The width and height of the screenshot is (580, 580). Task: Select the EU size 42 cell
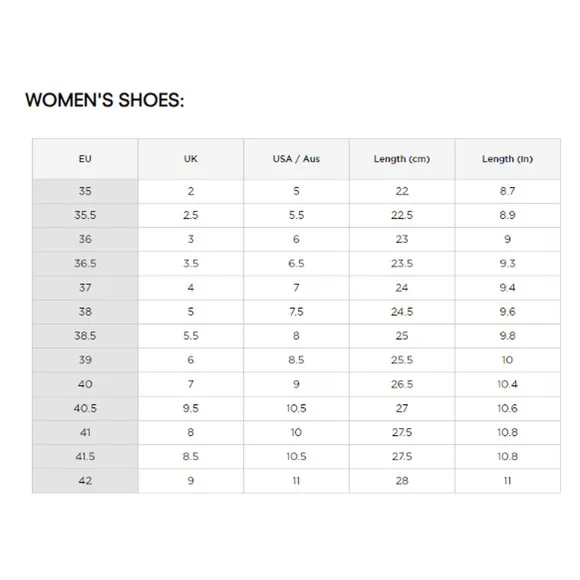tap(85, 481)
